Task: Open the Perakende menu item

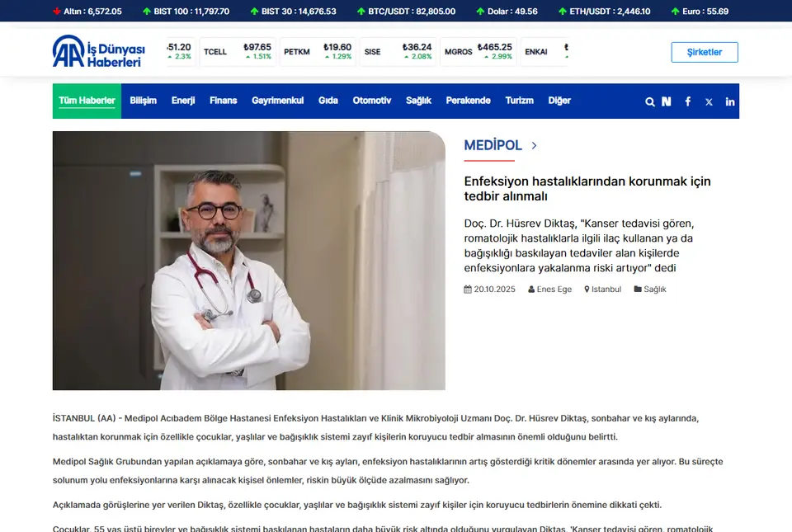Action: click(x=469, y=101)
